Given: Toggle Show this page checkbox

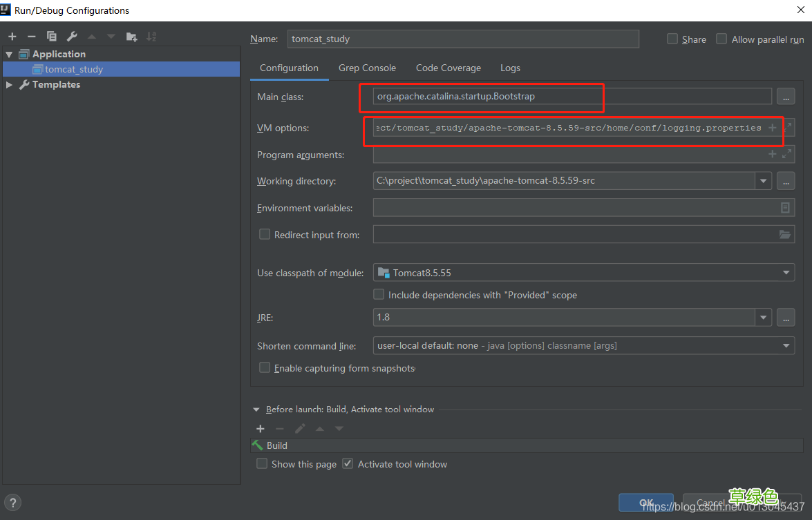Looking at the screenshot, I should pos(262,463).
